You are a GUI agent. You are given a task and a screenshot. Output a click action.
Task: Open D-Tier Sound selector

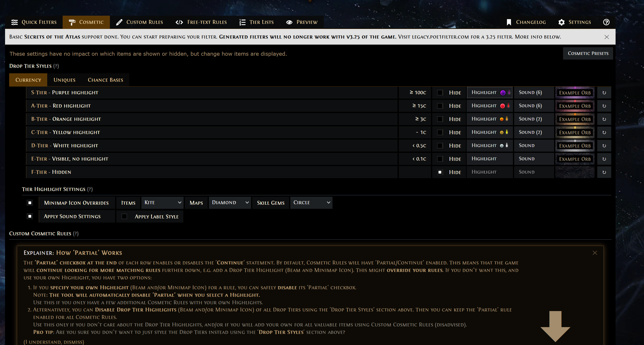point(534,146)
